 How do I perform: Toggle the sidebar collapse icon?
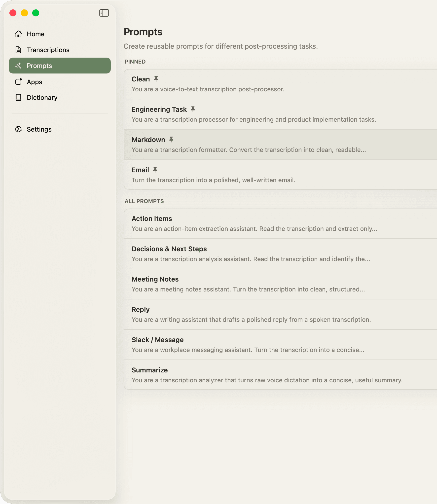tap(104, 13)
